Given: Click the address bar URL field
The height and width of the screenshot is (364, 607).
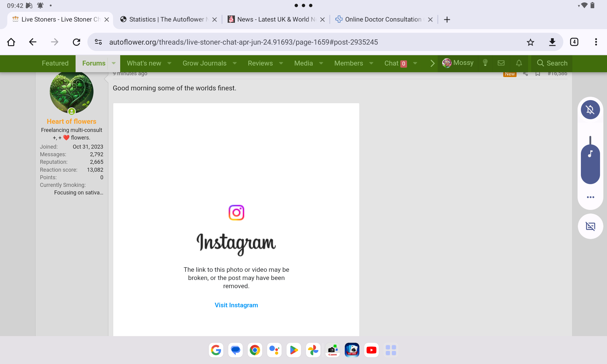Looking at the screenshot, I should [243, 42].
